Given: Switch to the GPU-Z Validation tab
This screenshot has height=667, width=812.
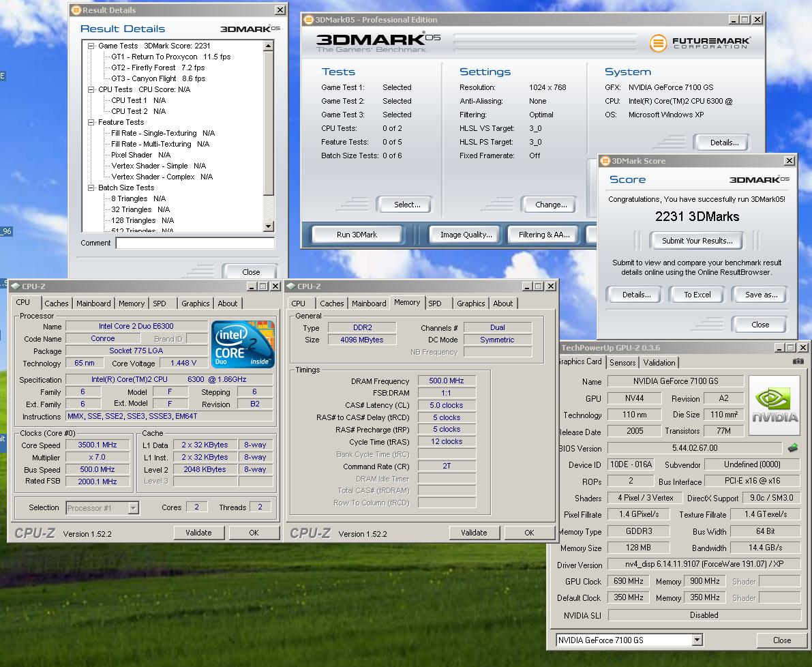Looking at the screenshot, I should point(659,363).
